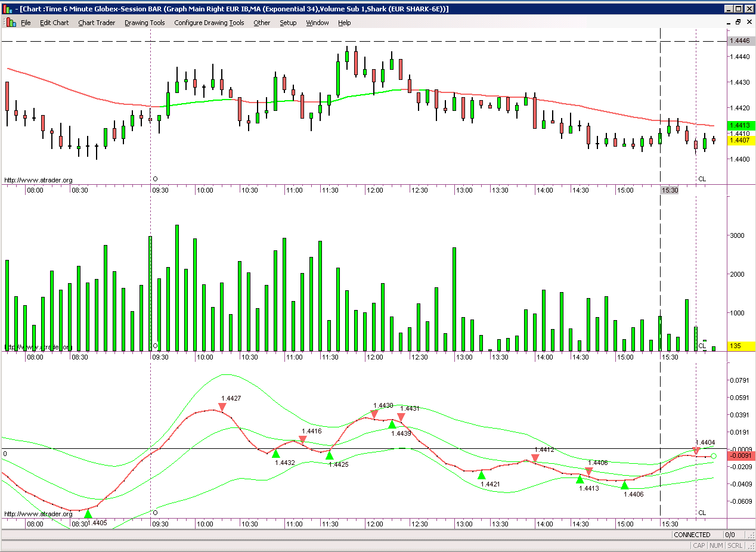Click the 3000 volume axis label
This screenshot has width=756, height=552.
[738, 235]
